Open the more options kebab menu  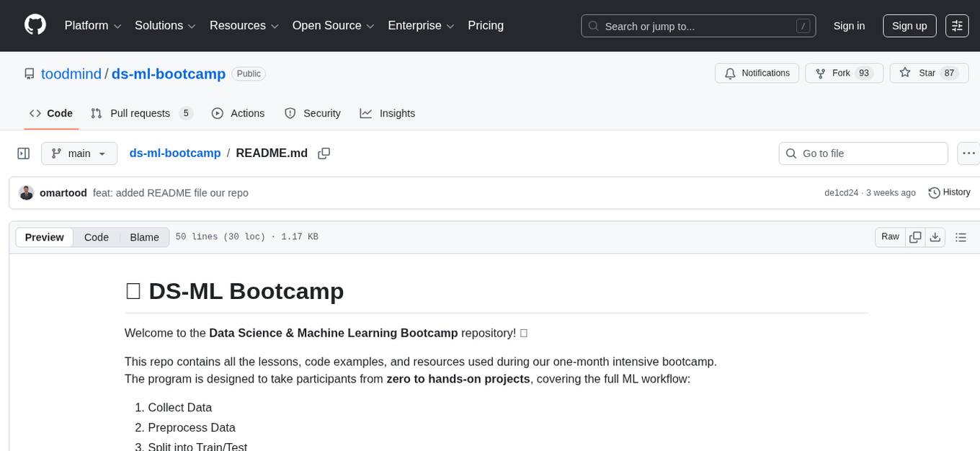click(x=968, y=153)
